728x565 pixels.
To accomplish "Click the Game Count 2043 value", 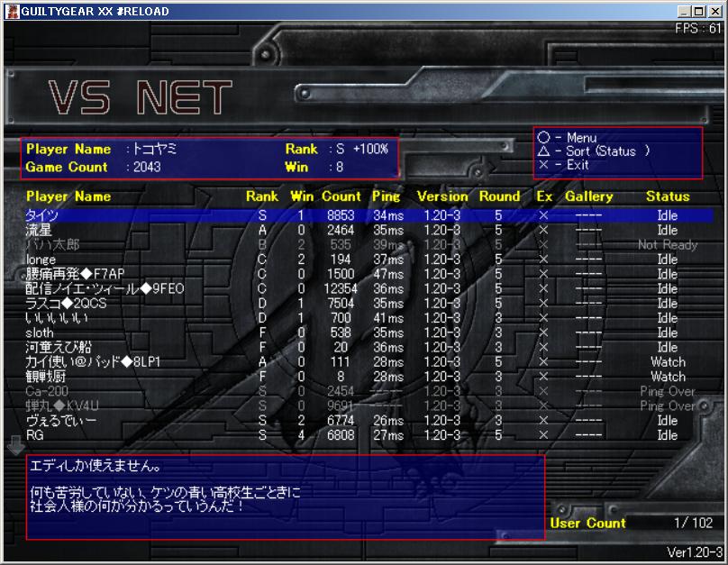I will coord(147,167).
